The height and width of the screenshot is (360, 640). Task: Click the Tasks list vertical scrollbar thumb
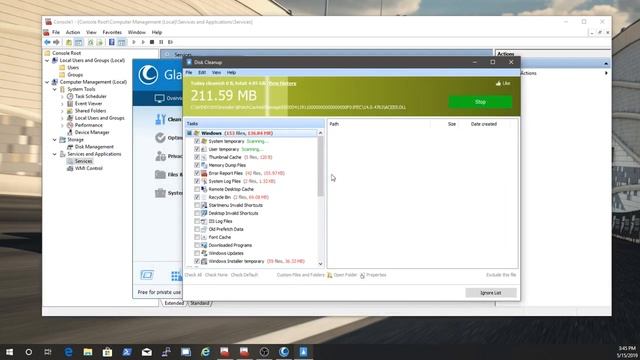pos(320,166)
